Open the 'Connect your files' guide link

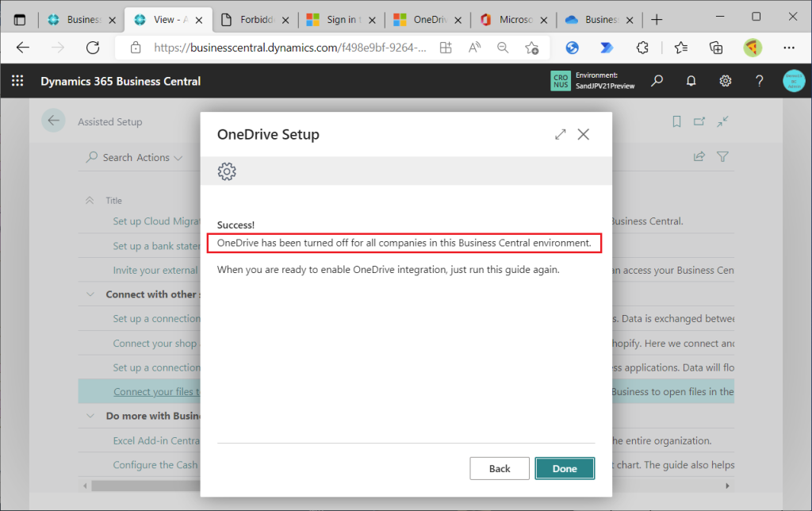pos(157,392)
